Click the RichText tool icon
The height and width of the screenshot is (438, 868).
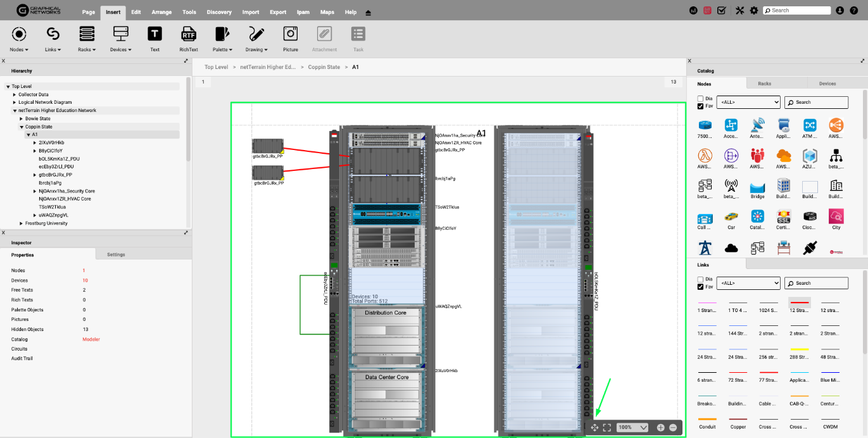(188, 35)
